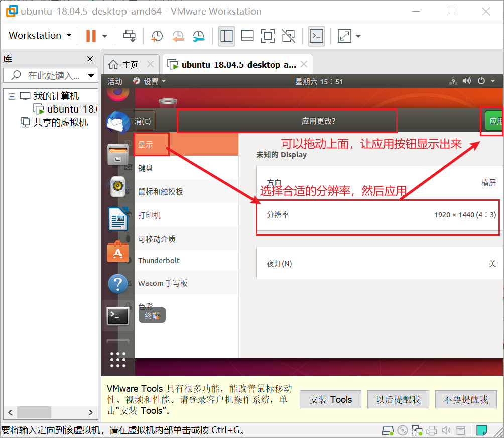The image size is (504, 438).
Task: Click Send Ctrl+Alt+Del toolbar icon
Action: click(129, 36)
